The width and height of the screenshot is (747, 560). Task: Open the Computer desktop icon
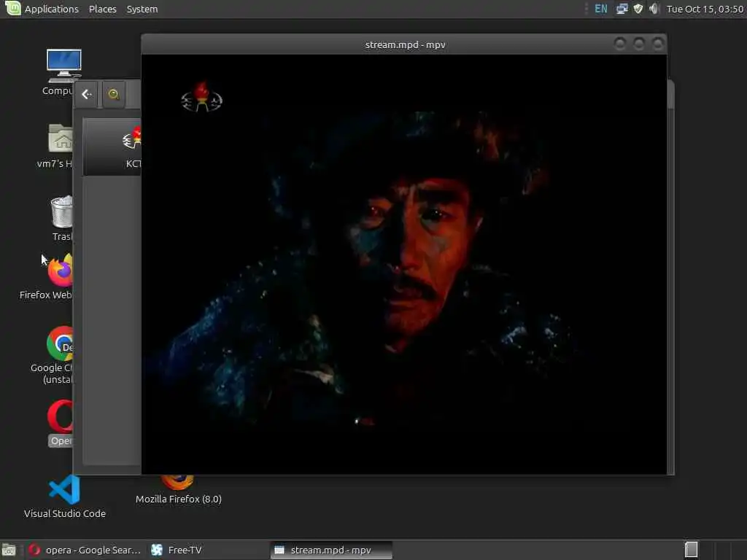tap(61, 71)
